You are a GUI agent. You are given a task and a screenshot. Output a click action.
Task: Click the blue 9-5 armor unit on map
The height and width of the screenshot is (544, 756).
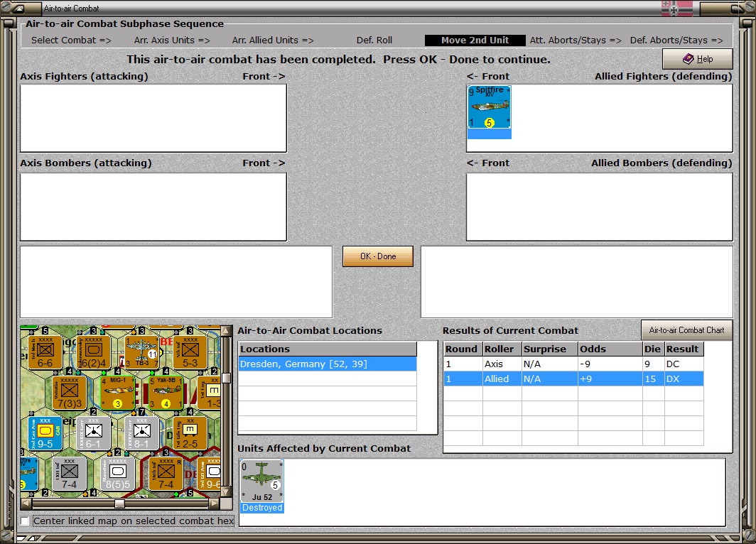coord(45,434)
